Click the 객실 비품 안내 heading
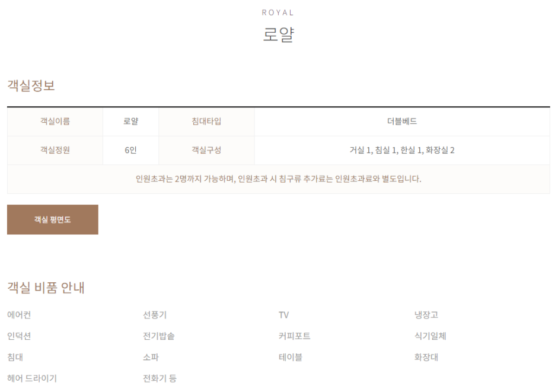 pos(46,288)
